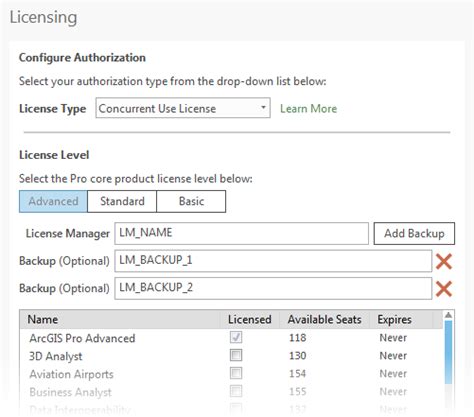Open the License Type drop-down list
This screenshot has width=474, height=417.
click(x=183, y=108)
